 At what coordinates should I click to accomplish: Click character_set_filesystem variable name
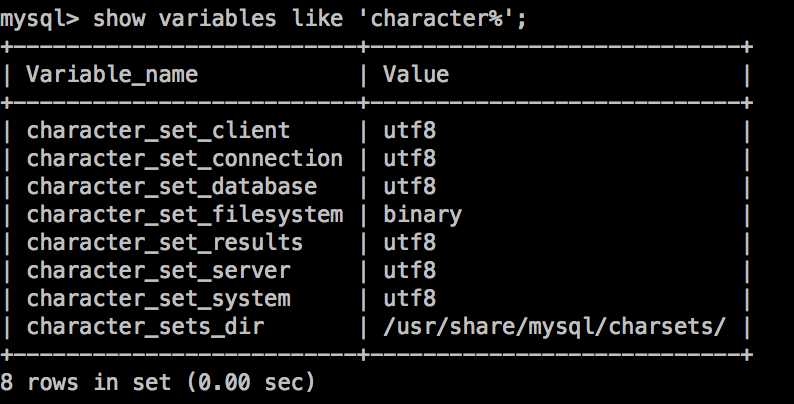(185, 215)
